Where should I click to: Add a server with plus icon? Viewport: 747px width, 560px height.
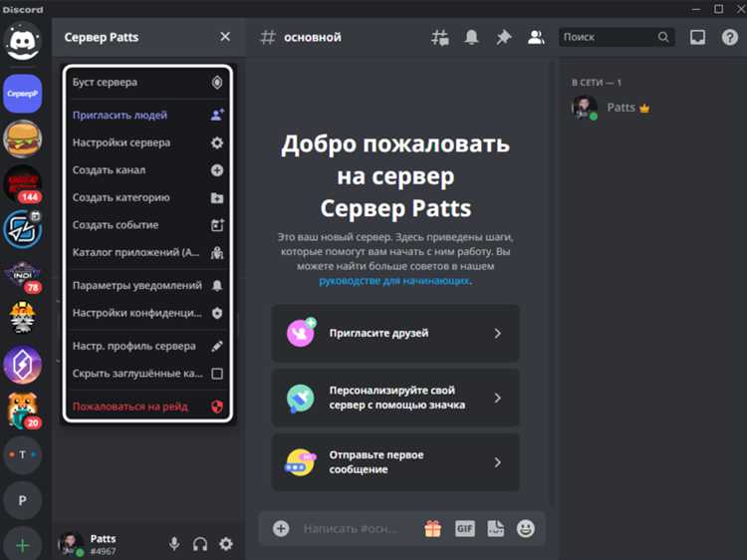pyautogui.click(x=22, y=545)
